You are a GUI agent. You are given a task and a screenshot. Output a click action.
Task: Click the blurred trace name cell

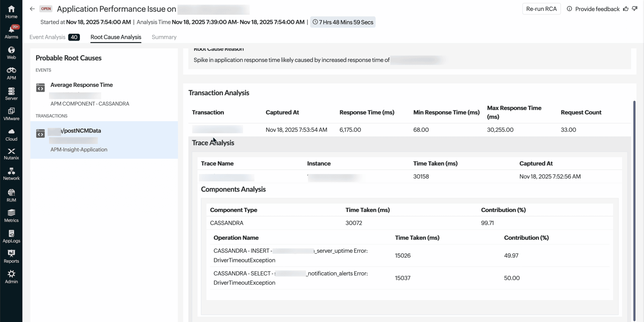[x=227, y=177]
